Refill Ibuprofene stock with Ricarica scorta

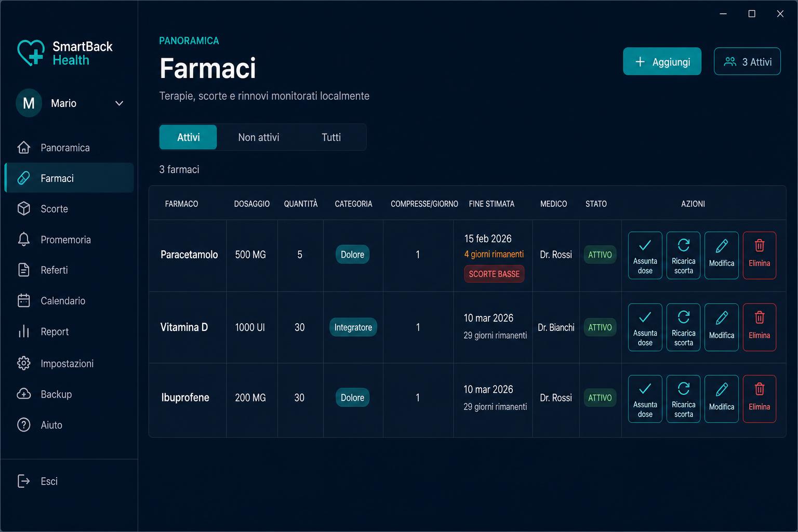(x=684, y=399)
